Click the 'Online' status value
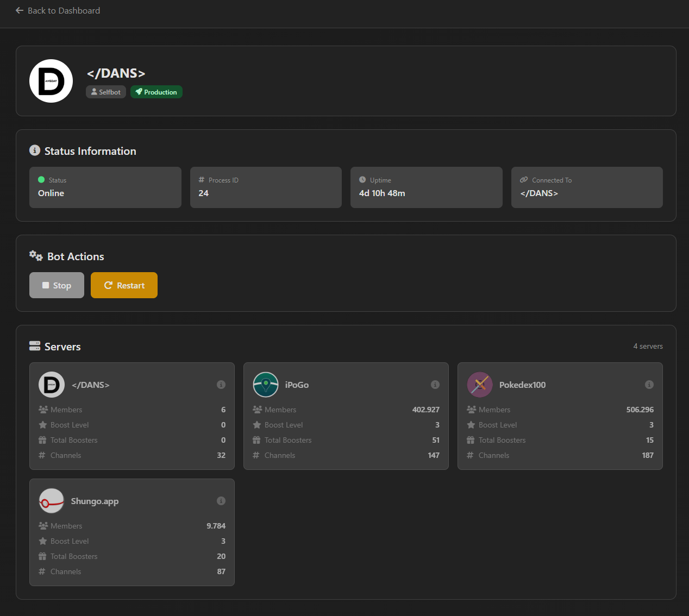 coord(51,193)
